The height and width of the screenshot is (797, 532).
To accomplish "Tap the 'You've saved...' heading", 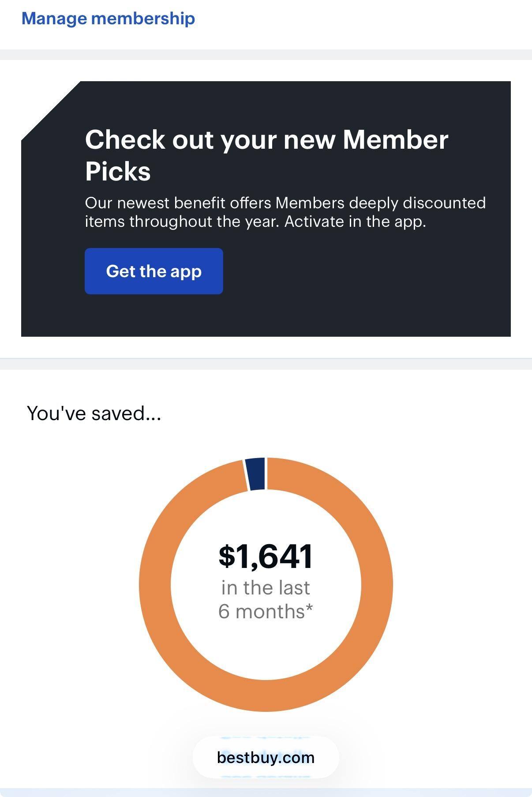I will tap(94, 414).
